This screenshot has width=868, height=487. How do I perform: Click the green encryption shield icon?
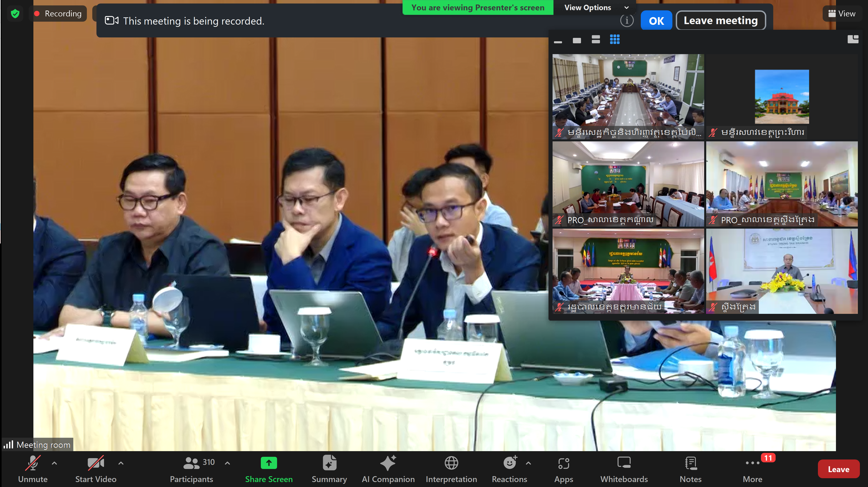coord(15,14)
